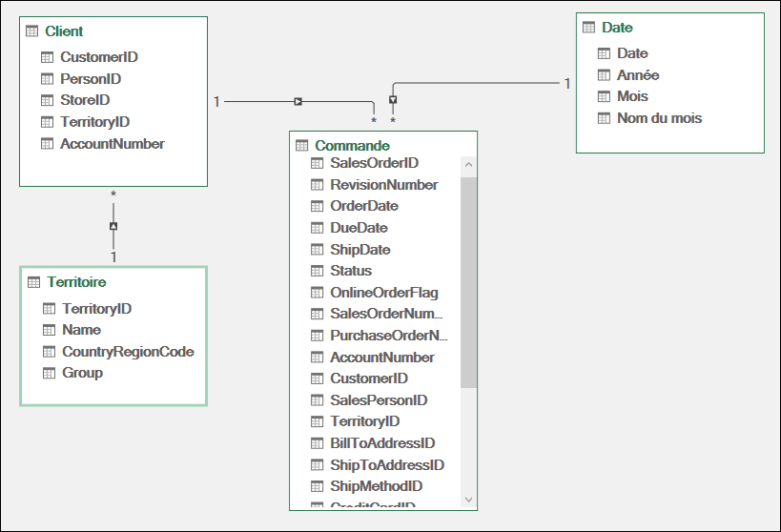Select CountryRegionCode field

coord(128,352)
